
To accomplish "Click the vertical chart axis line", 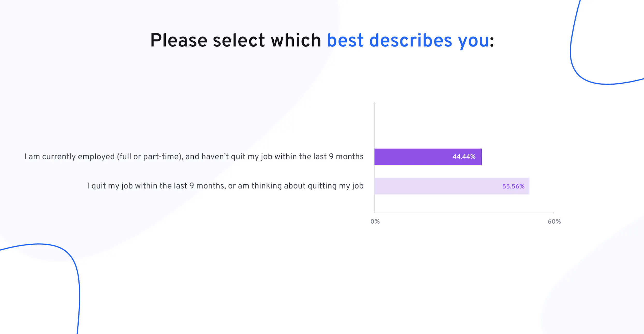I will click(x=375, y=158).
